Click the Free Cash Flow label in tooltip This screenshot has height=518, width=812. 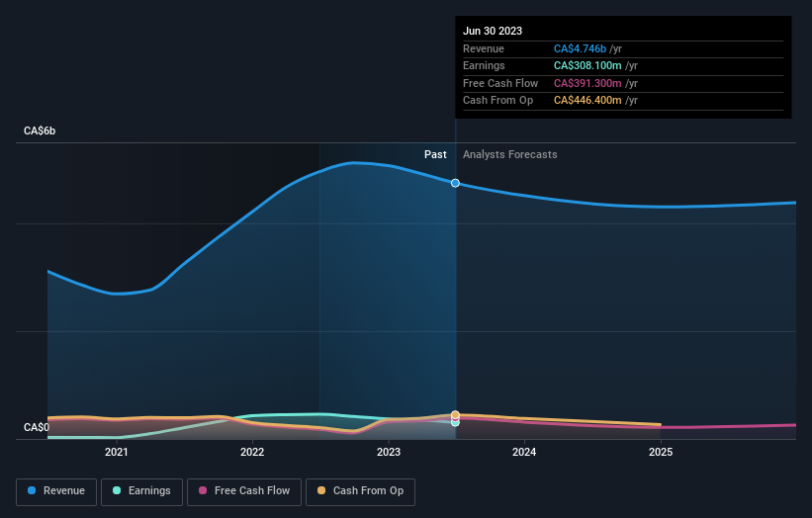500,83
